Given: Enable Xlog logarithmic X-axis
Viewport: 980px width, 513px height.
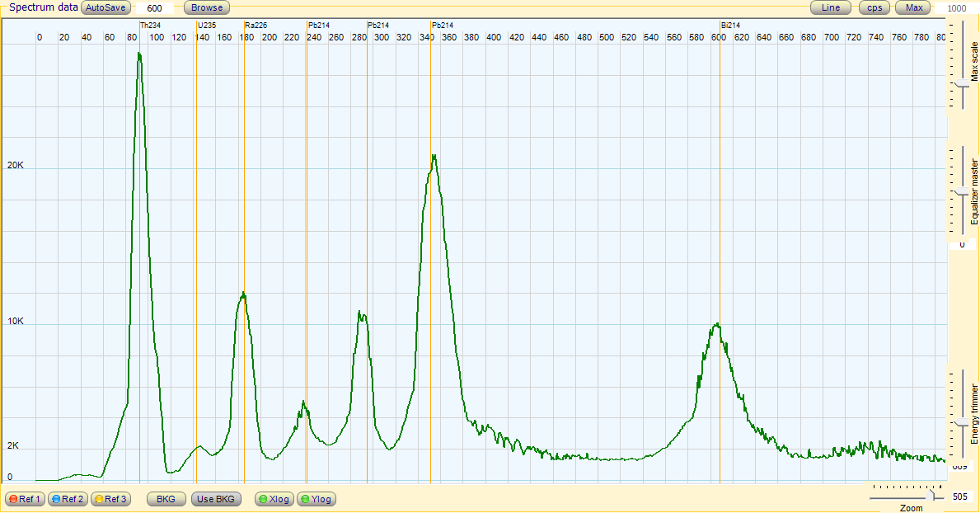Looking at the screenshot, I should [273, 499].
